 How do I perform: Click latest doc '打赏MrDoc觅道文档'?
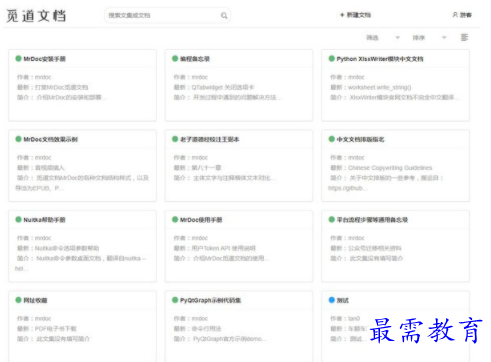coord(61,87)
